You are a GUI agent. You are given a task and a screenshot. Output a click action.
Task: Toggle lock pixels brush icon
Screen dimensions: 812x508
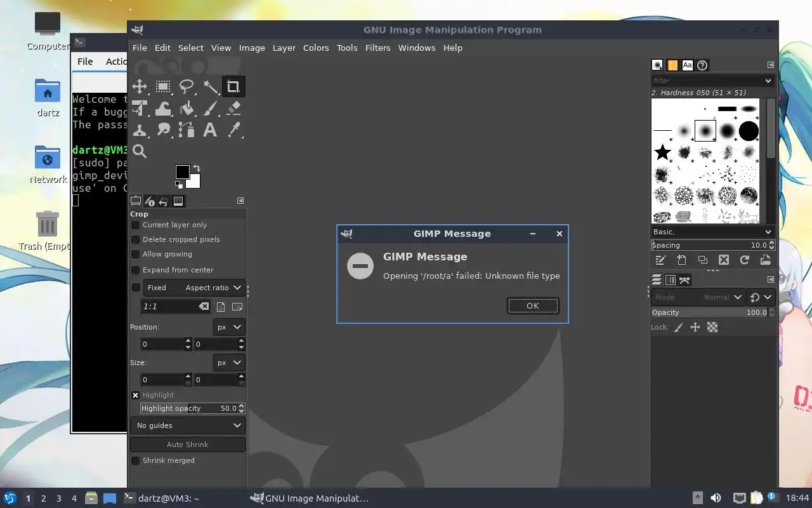click(x=678, y=327)
